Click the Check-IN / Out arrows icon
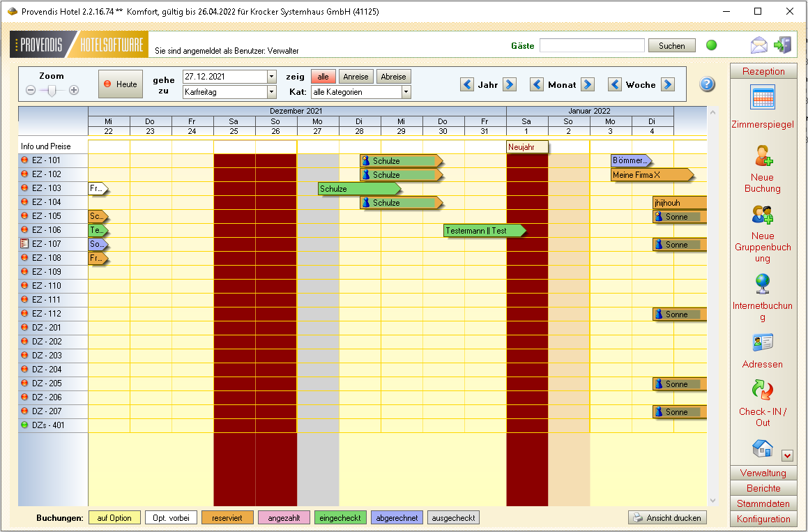The width and height of the screenshot is (808, 532). [x=763, y=390]
